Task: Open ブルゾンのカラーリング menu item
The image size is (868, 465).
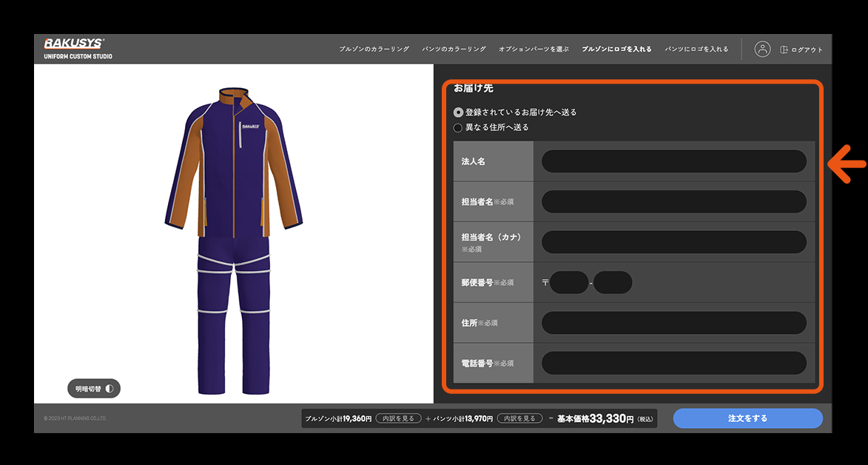Action: click(x=374, y=49)
